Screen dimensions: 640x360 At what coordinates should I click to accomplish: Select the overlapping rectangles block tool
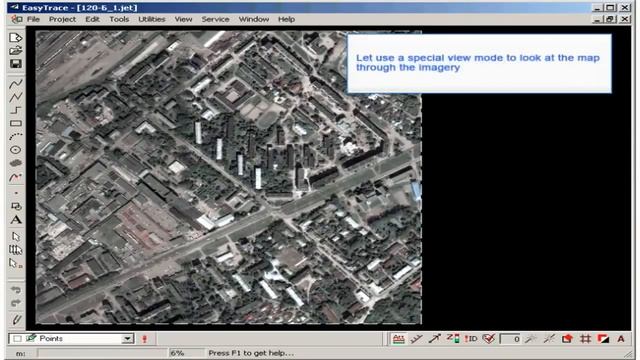(16, 206)
